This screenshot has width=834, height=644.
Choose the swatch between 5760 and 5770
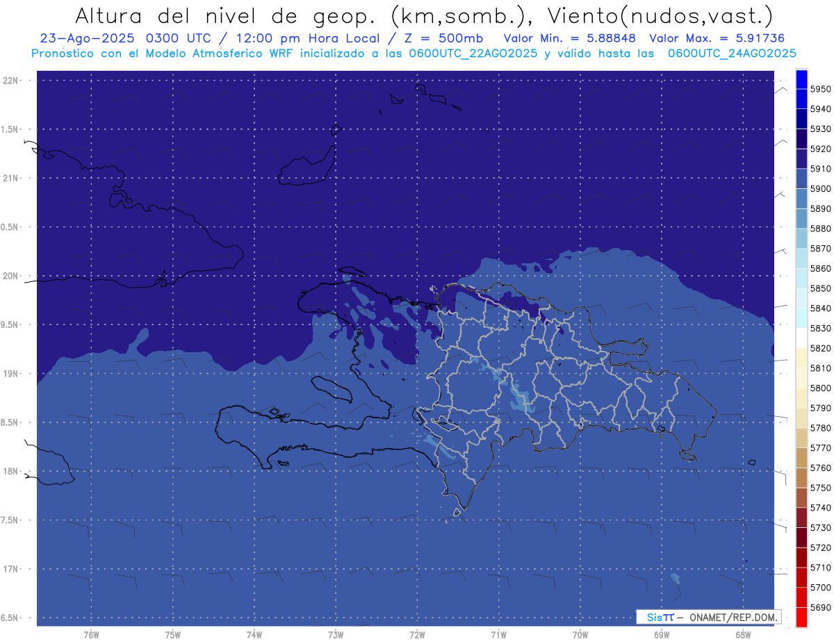tap(801, 458)
